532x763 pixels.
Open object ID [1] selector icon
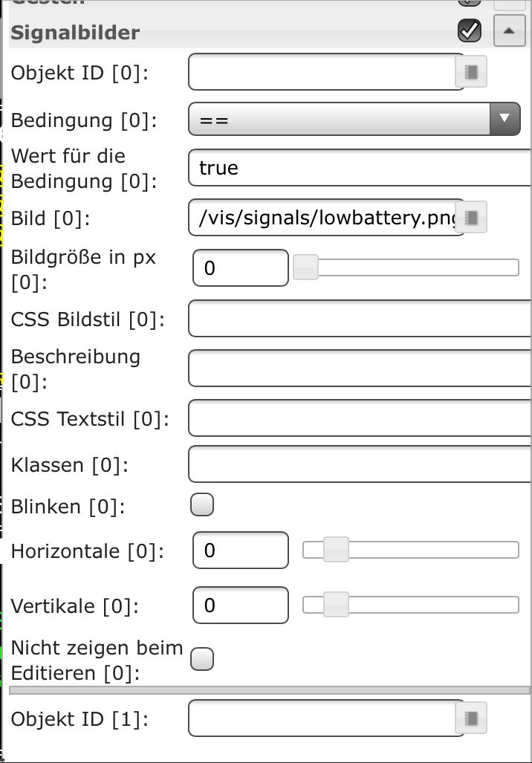coord(471,718)
